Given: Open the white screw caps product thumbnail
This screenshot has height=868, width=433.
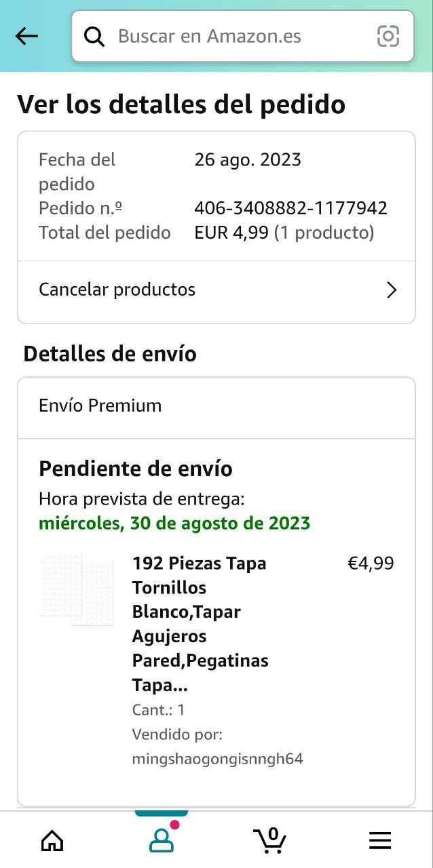Looking at the screenshot, I should pos(77,588).
